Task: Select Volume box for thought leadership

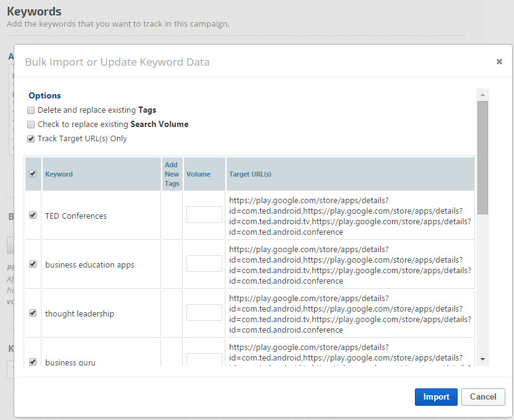Action: tap(204, 313)
